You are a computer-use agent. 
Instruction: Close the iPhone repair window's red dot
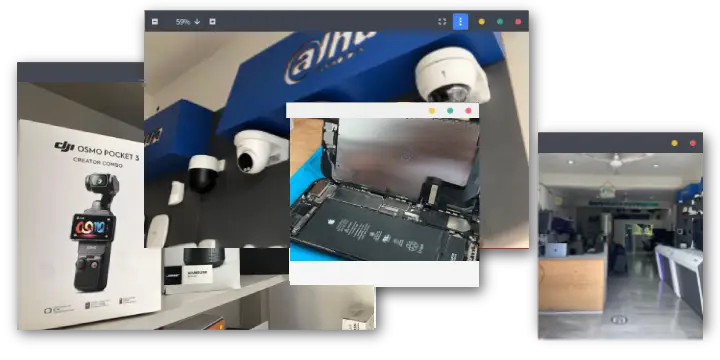(468, 111)
